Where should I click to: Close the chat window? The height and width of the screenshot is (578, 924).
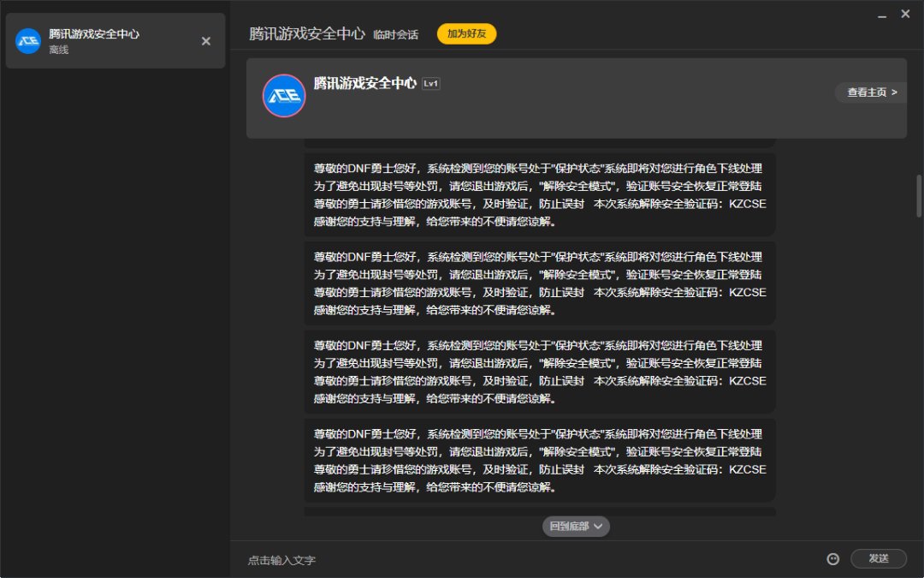coord(906,14)
